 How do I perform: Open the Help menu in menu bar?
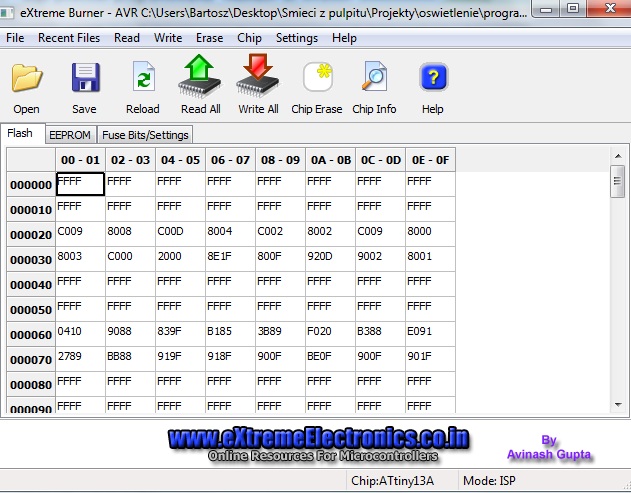pos(344,38)
